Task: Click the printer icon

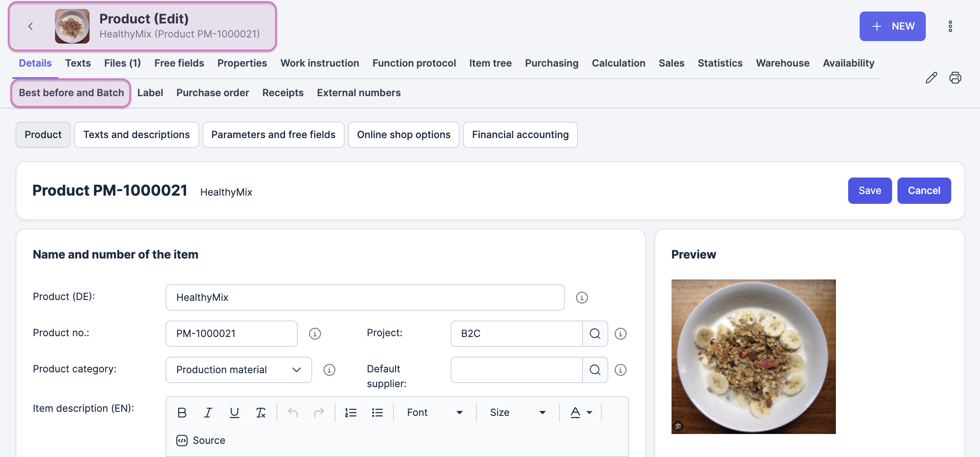Action: 955,78
